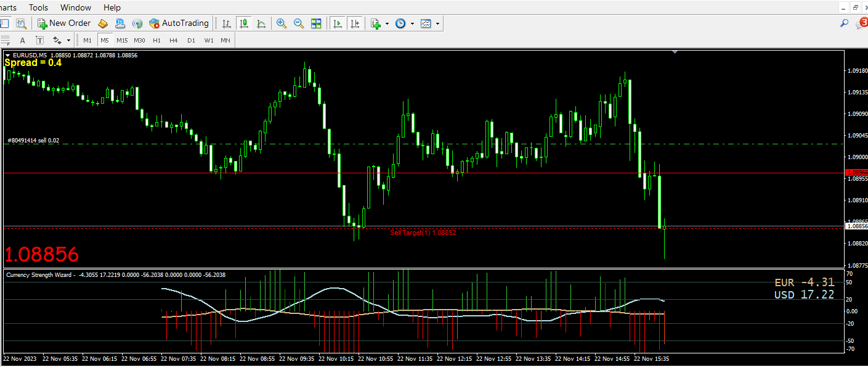Click the Spread = 0.4 text
The height and width of the screenshot is (367, 868).
33,63
